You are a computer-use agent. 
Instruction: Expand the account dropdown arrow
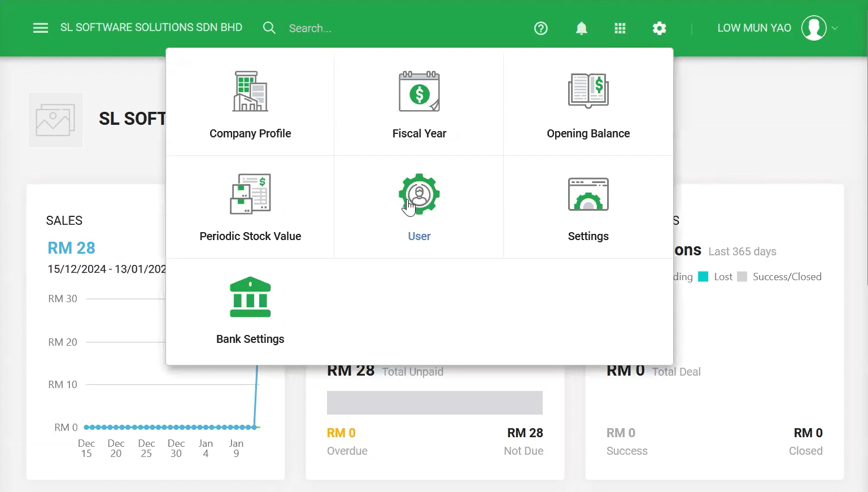coord(835,28)
